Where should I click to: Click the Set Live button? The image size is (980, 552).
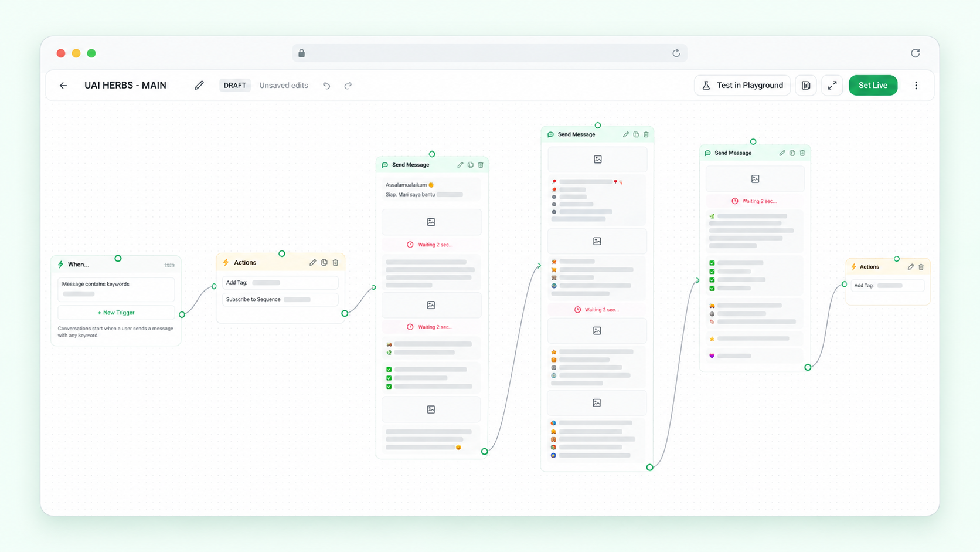pos(873,86)
